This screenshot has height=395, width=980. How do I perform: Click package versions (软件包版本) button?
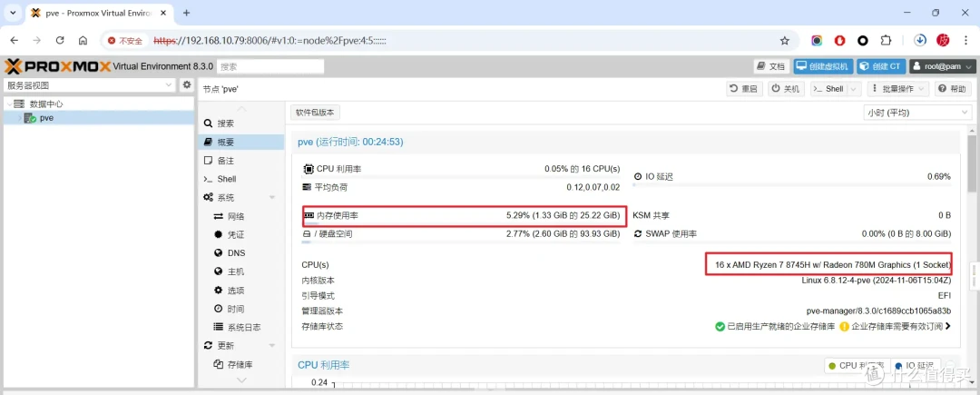[315, 113]
